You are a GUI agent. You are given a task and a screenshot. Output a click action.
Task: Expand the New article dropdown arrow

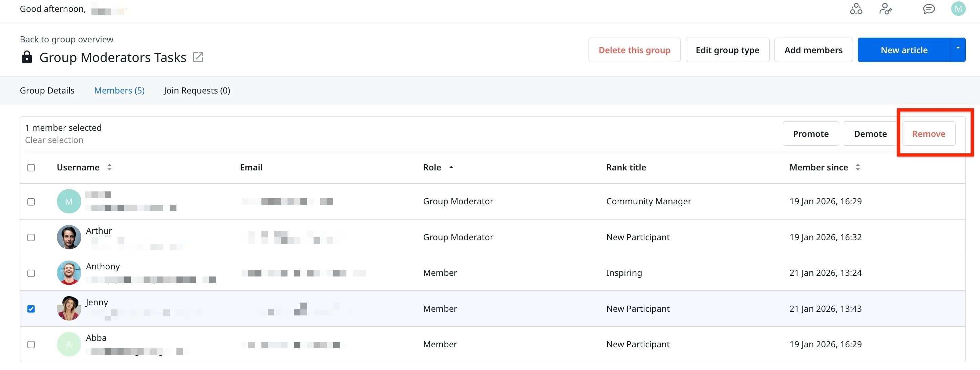[x=958, y=49]
